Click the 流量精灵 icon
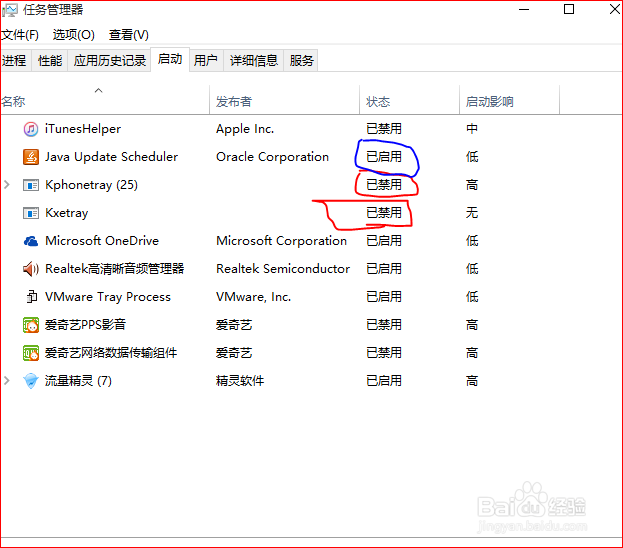The height and width of the screenshot is (548, 623). pos(31,381)
